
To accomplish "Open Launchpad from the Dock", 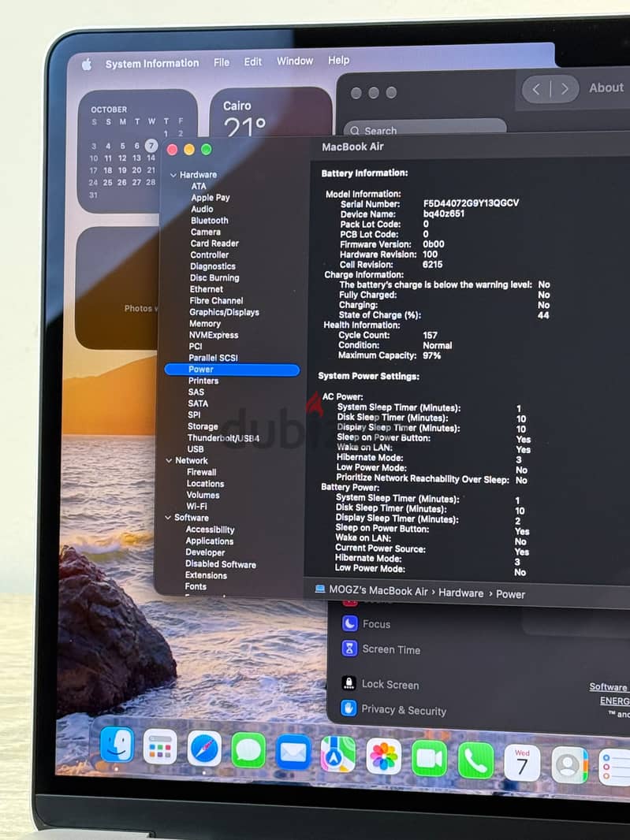I will (160, 746).
